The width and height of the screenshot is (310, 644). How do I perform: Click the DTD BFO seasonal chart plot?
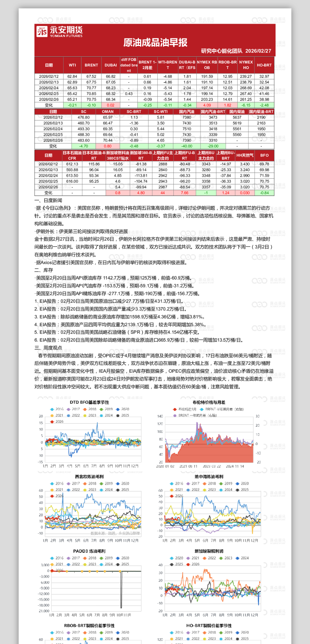click(93, 439)
